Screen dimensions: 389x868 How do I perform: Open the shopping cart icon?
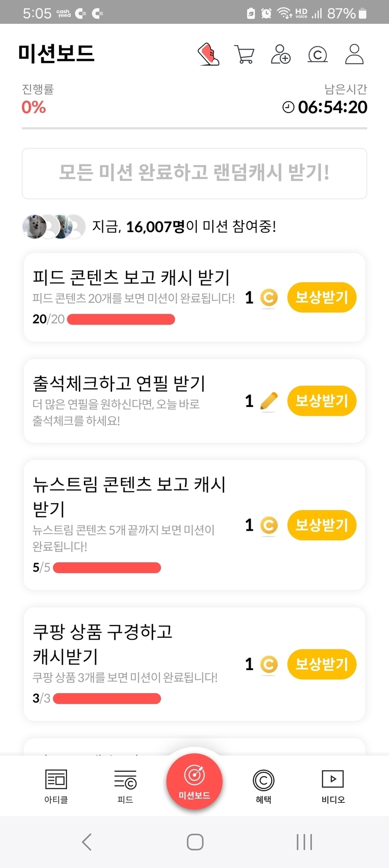pos(244,54)
